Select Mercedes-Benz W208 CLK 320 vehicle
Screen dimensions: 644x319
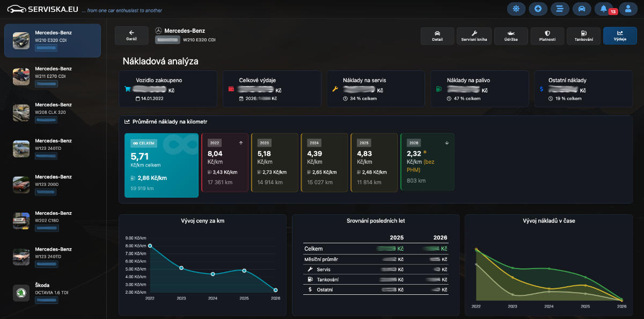click(53, 112)
